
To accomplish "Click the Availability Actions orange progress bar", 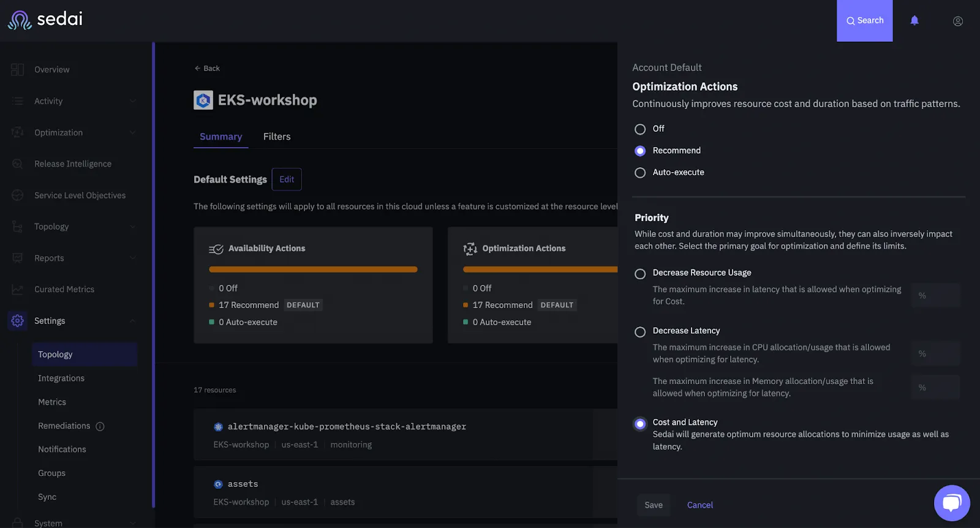I will 313,270.
